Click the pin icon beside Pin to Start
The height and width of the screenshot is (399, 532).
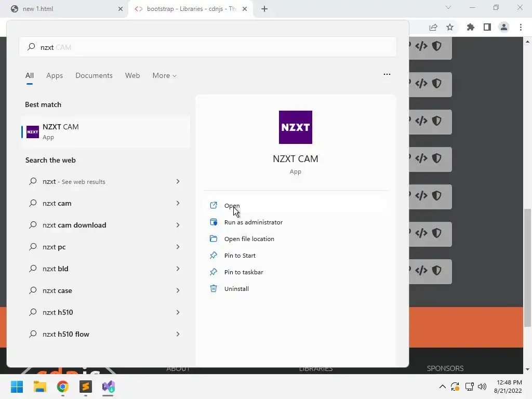[214, 255]
